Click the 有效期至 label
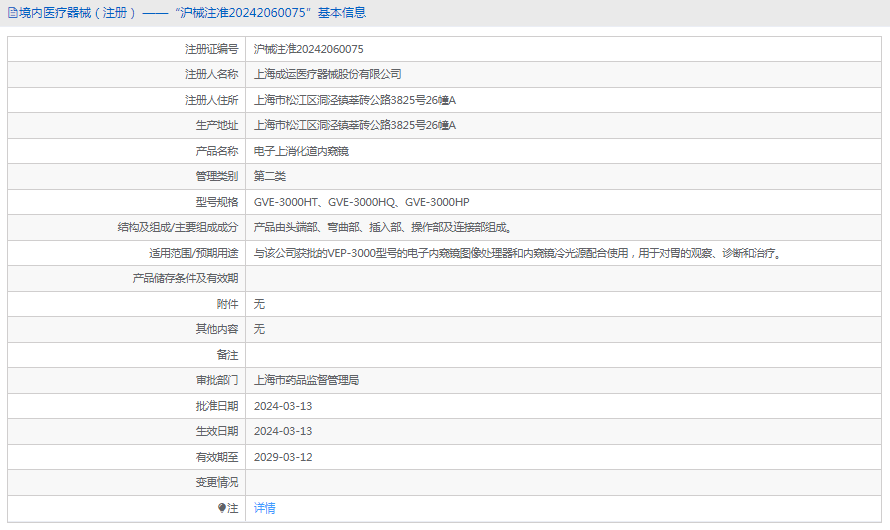The image size is (890, 530). point(217,457)
